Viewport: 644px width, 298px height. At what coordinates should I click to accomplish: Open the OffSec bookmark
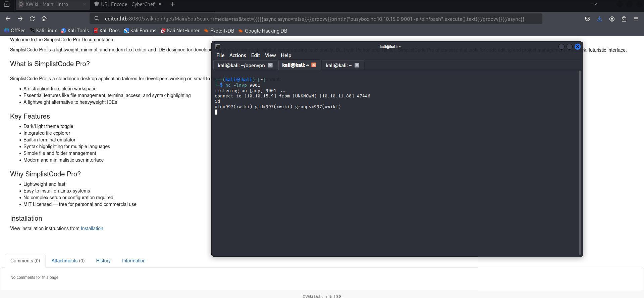(x=15, y=31)
